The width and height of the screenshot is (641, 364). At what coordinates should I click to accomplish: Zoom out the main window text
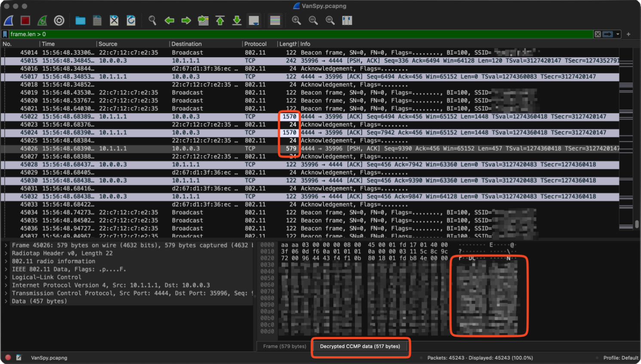click(x=313, y=20)
